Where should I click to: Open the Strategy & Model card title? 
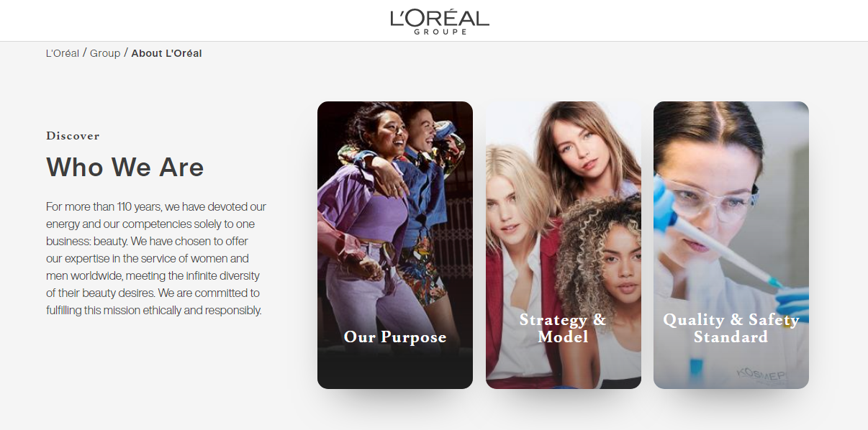click(x=563, y=328)
